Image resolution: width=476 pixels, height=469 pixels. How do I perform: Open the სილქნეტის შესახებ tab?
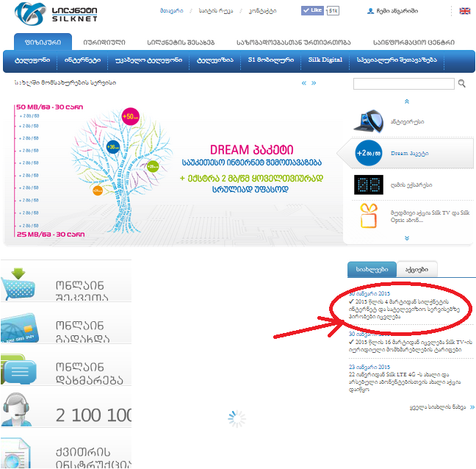[181, 43]
